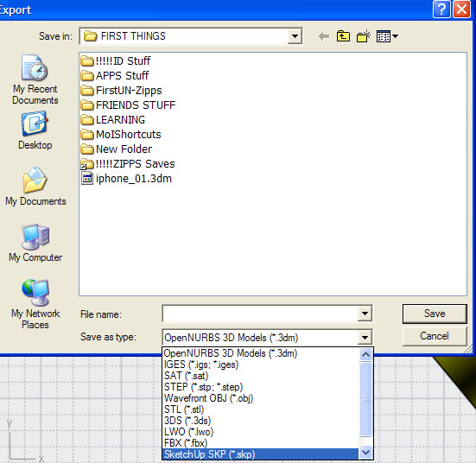Select the New Folder item
This screenshot has height=463, width=476.
(x=117, y=149)
